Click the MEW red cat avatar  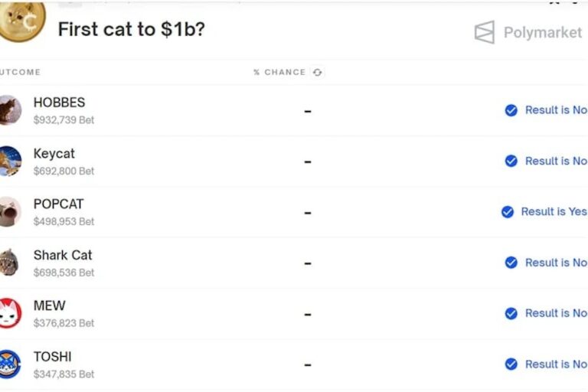point(11,313)
